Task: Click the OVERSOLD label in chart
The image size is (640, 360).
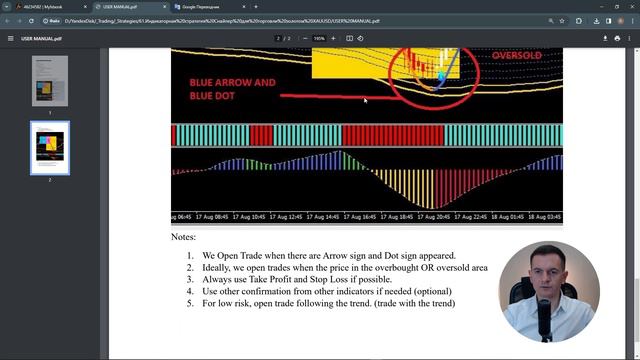Action: (x=517, y=56)
